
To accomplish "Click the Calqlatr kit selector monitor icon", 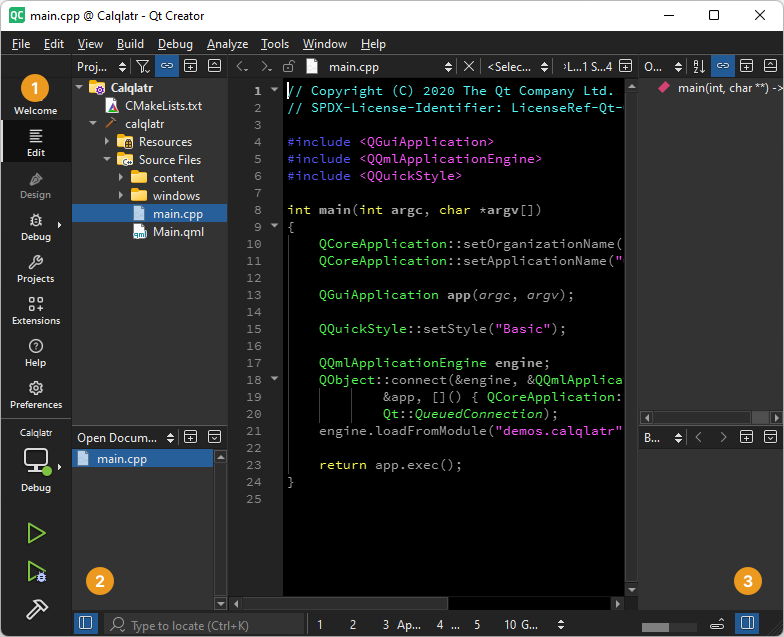I will pos(36,461).
